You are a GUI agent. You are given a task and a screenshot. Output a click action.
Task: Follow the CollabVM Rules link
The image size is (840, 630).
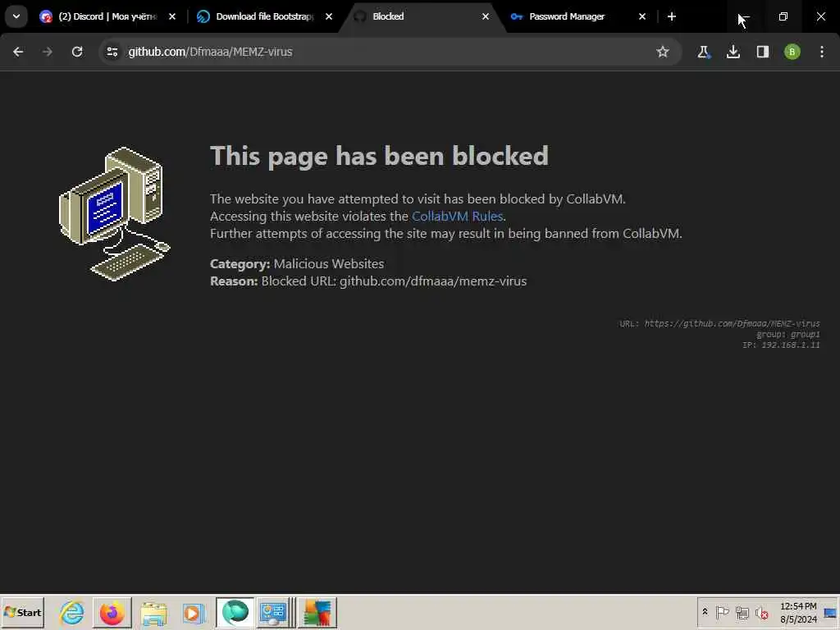457,217
